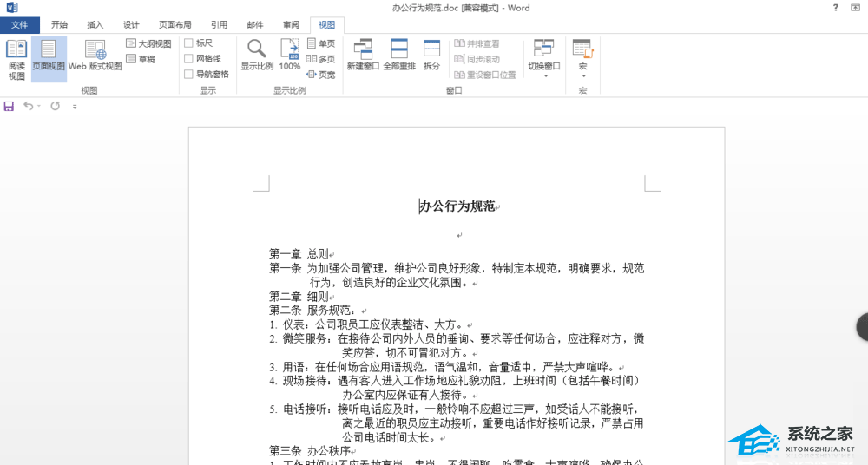Click list item 3 about 用语
Viewport: 868px width, 465px height.
443,367
